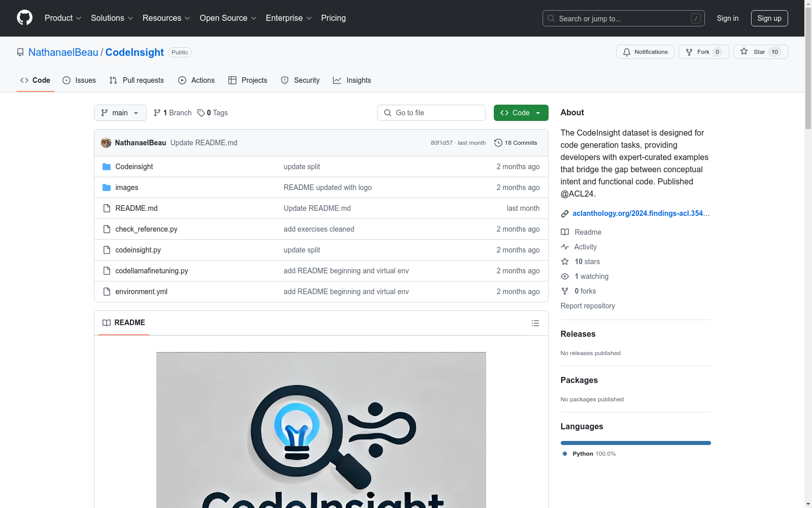Viewport: 812px width, 508px height.
Task: Click the 80f1d57 commit hash
Action: point(442,143)
